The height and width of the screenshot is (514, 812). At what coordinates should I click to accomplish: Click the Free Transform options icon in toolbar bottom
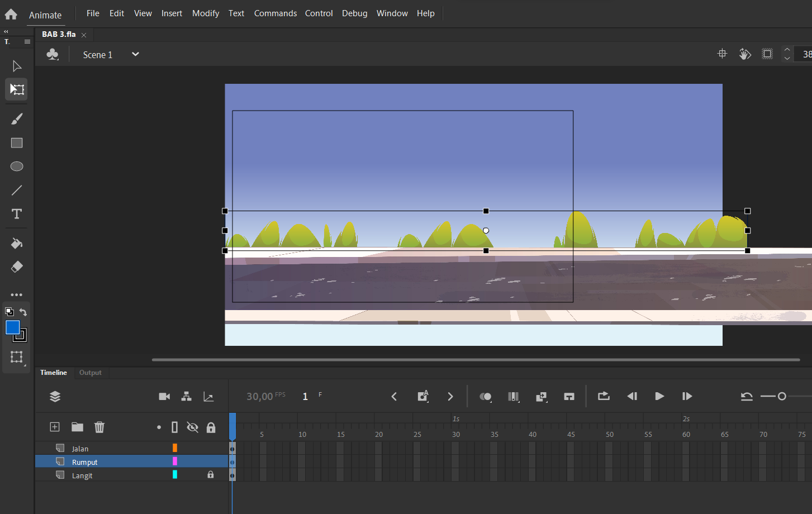(x=17, y=357)
